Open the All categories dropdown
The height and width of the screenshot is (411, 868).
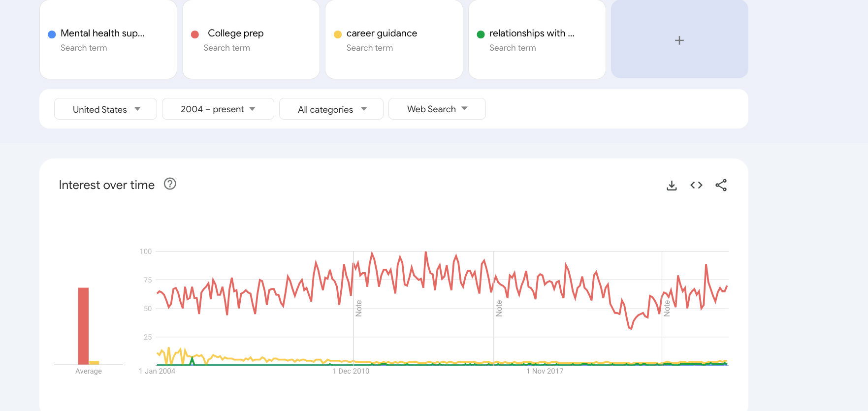pyautogui.click(x=331, y=109)
